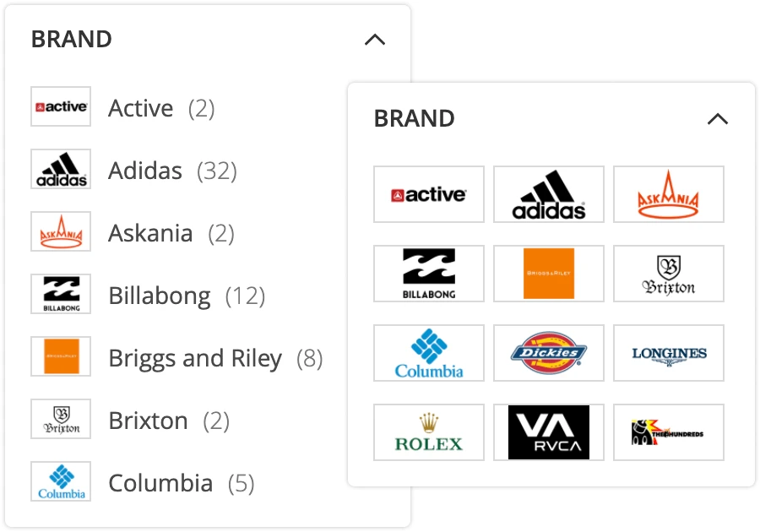This screenshot has height=532, width=760.
Task: Collapse the right BRAND panel
Action: point(719,119)
